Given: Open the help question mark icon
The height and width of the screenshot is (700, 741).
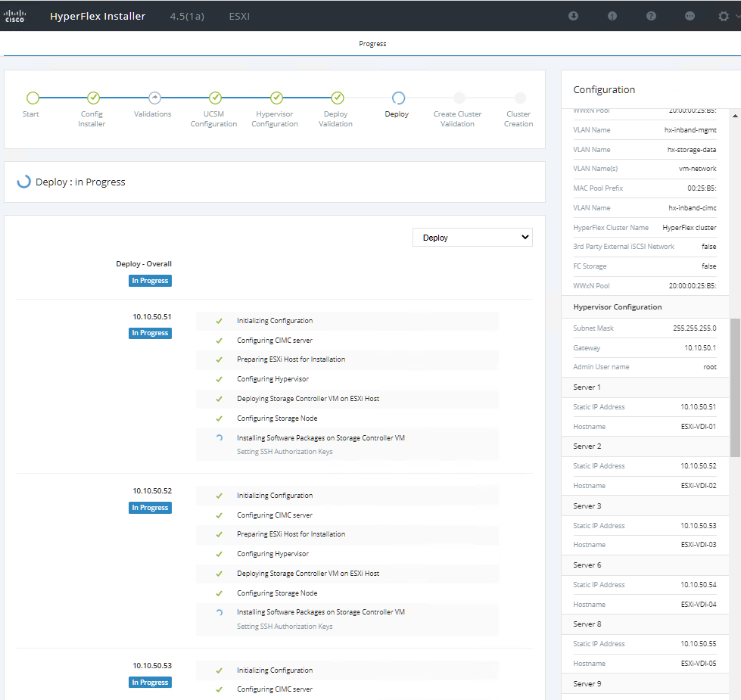Looking at the screenshot, I should pos(651,16).
